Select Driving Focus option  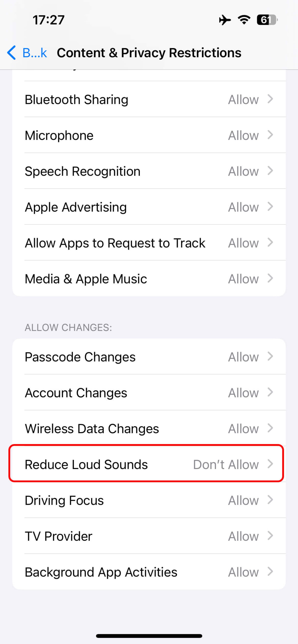[149, 500]
